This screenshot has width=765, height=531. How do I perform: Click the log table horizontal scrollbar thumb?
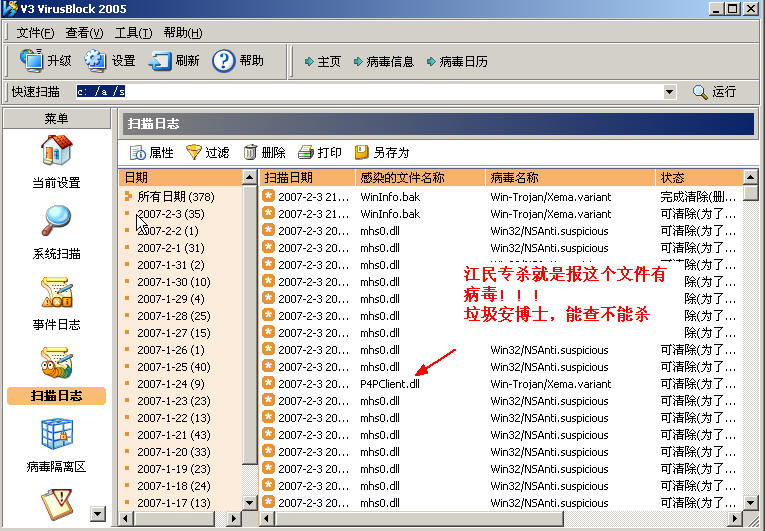coord(419,518)
